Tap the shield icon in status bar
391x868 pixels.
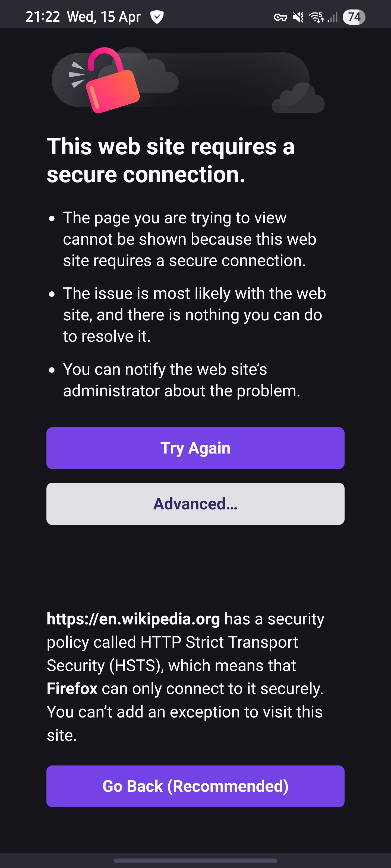pos(157,17)
